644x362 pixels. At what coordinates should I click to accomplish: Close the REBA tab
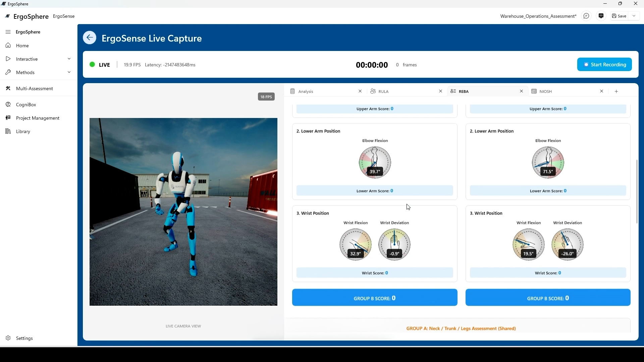(521, 91)
